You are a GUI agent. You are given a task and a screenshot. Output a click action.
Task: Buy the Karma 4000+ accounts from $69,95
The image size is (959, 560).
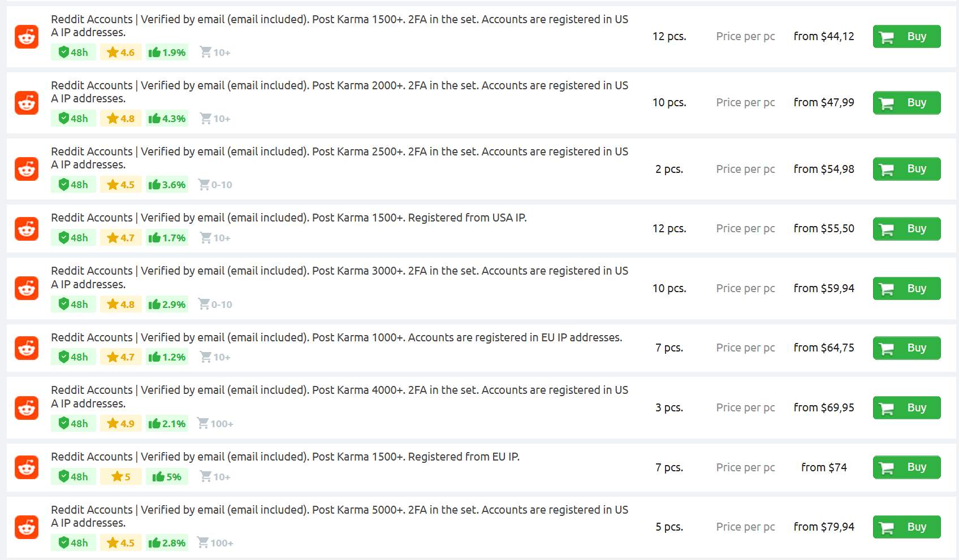click(906, 408)
